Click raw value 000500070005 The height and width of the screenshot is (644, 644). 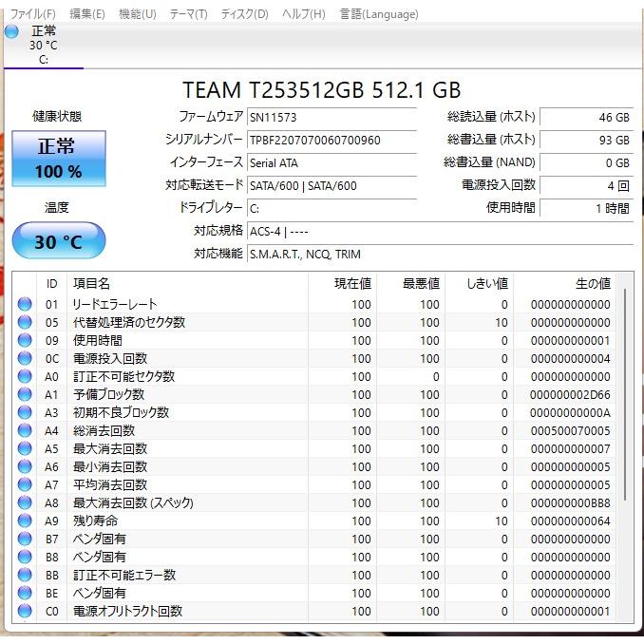point(570,431)
